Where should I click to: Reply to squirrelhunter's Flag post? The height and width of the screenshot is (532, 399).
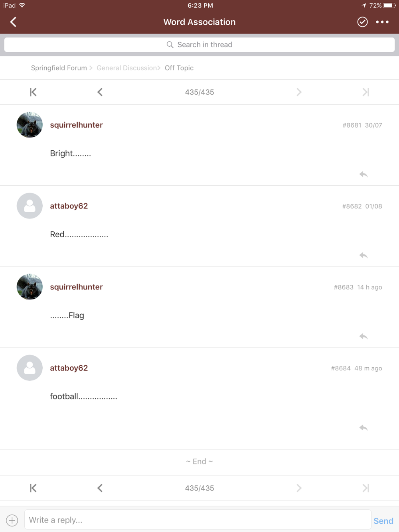[x=363, y=337]
